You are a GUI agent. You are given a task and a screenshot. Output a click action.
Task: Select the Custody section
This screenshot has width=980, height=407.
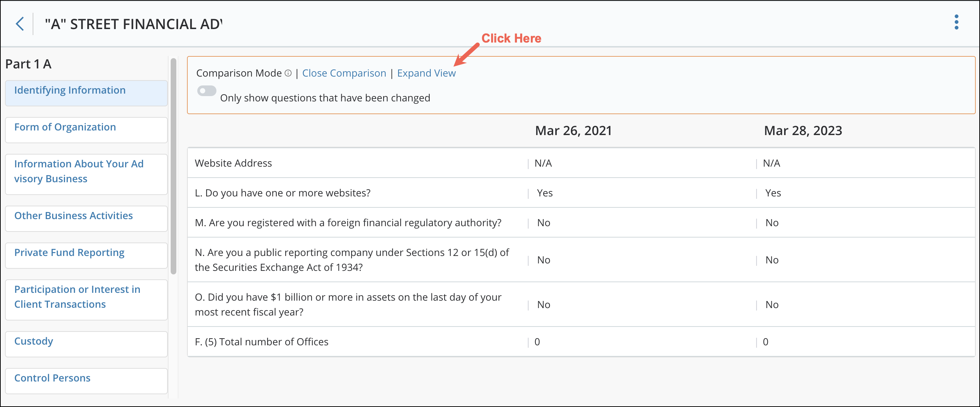point(34,341)
